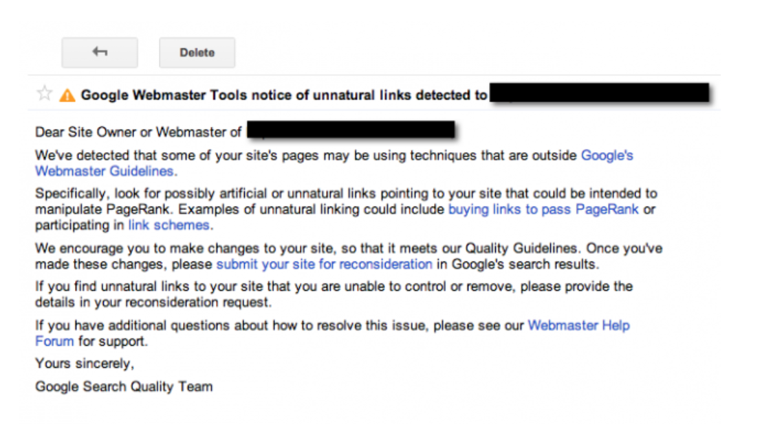
Task: Click the Forum link before "for support"
Action: click(54, 341)
